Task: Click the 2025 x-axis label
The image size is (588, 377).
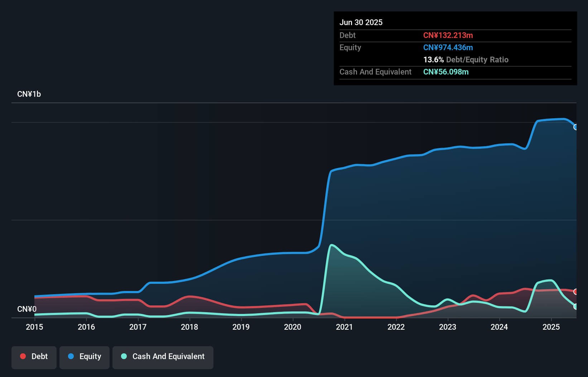Action: click(x=551, y=327)
